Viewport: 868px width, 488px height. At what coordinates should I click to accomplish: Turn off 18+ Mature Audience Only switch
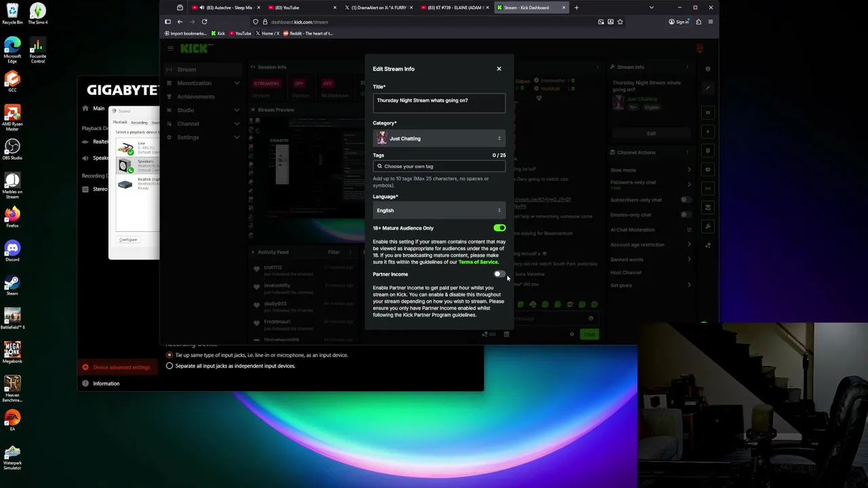[500, 228]
